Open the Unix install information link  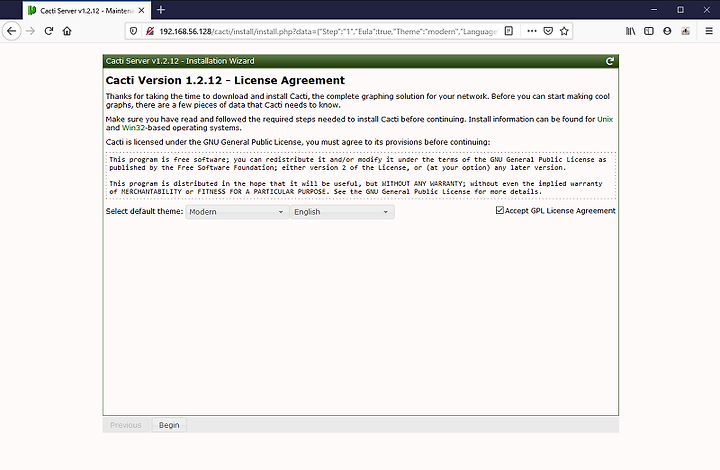[605, 119]
